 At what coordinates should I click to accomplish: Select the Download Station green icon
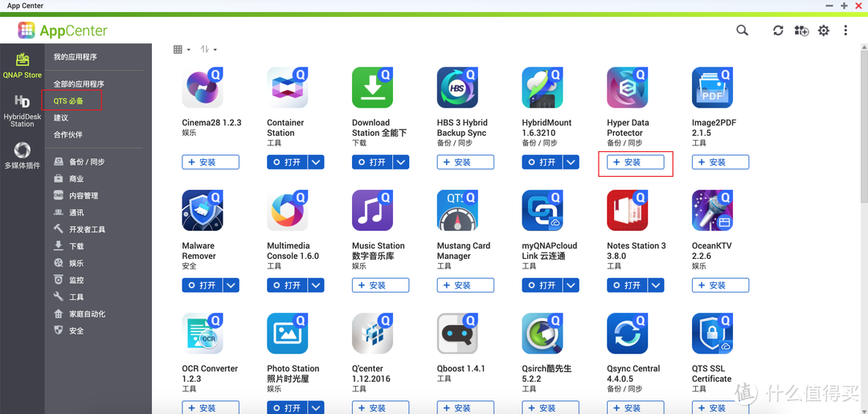pos(373,88)
